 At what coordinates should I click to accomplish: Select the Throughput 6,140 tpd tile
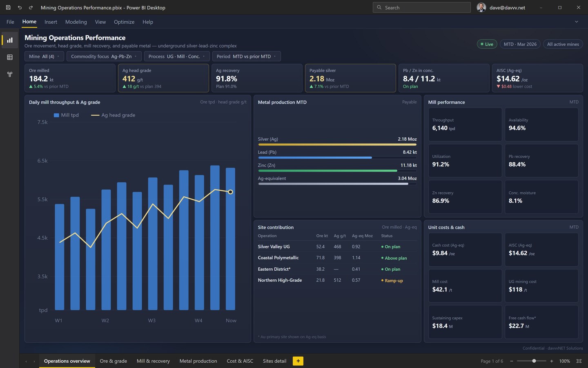click(x=465, y=124)
